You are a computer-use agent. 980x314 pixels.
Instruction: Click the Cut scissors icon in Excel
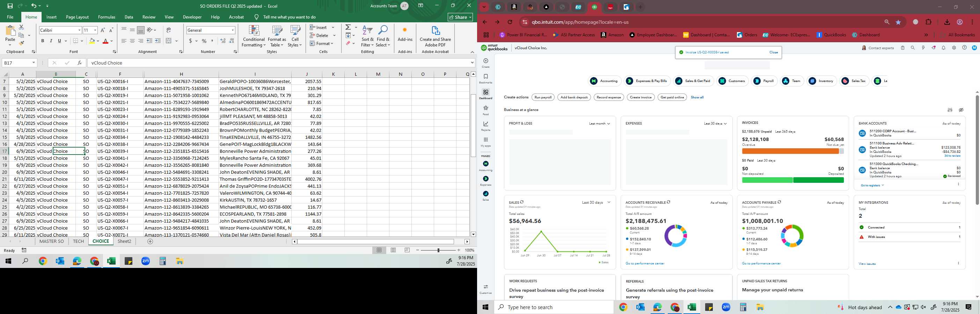point(21,27)
